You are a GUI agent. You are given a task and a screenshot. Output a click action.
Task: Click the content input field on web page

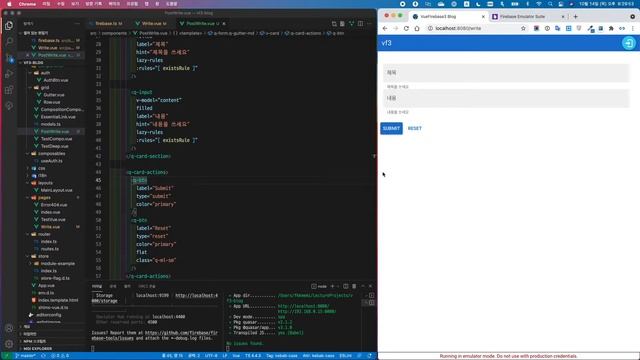point(506,98)
